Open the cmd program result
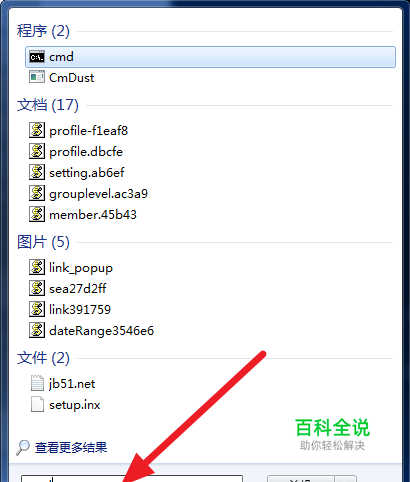 click(x=210, y=57)
